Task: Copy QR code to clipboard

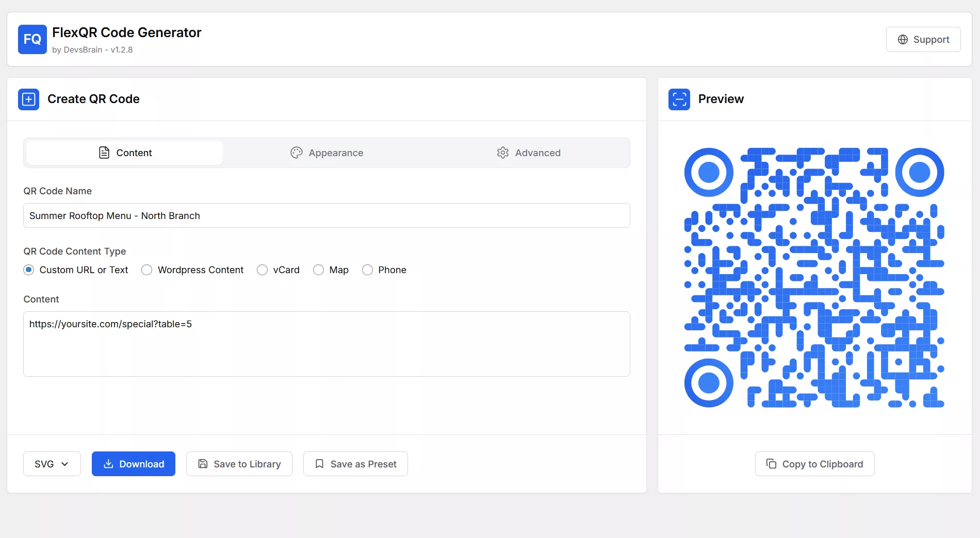Action: click(814, 464)
